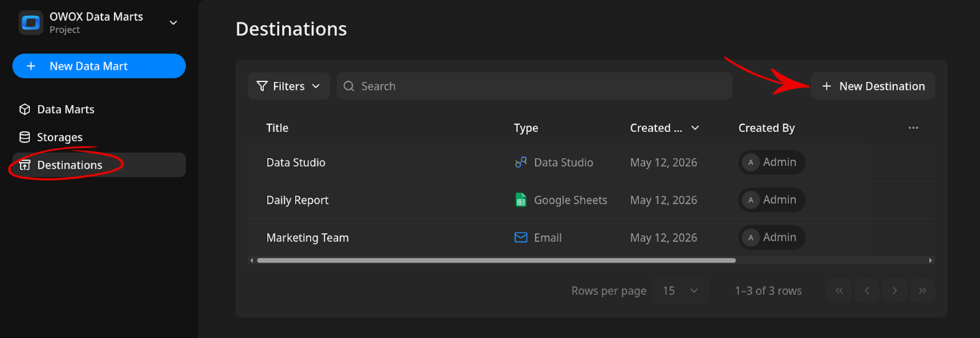
Task: Click the created date in the Data Studio row
Action: 664,162
